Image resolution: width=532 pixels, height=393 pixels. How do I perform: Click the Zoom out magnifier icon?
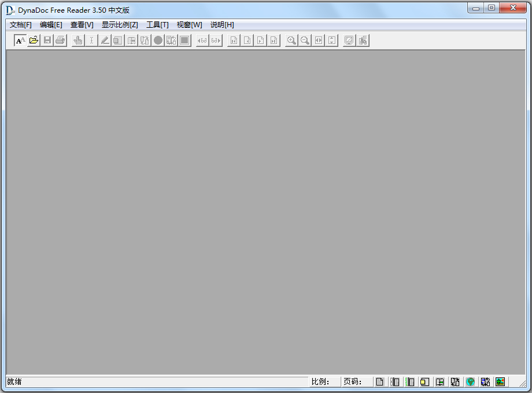tap(305, 40)
